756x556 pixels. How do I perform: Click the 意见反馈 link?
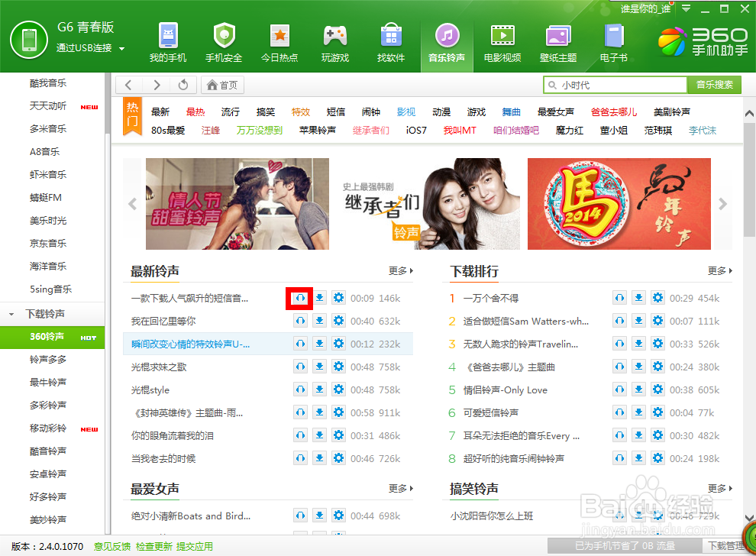pos(111,546)
